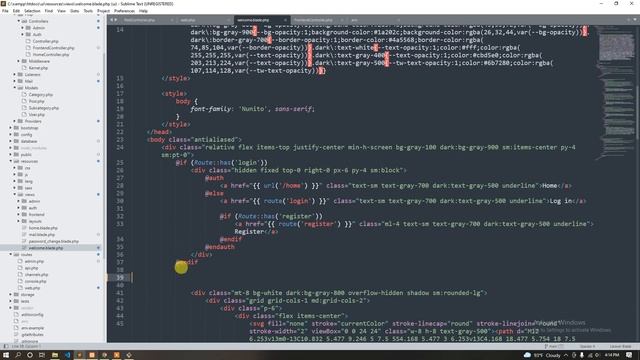Open Visual Studio Code from the taskbar
Image resolution: width=640 pixels, height=360 pixels.
tap(67, 355)
